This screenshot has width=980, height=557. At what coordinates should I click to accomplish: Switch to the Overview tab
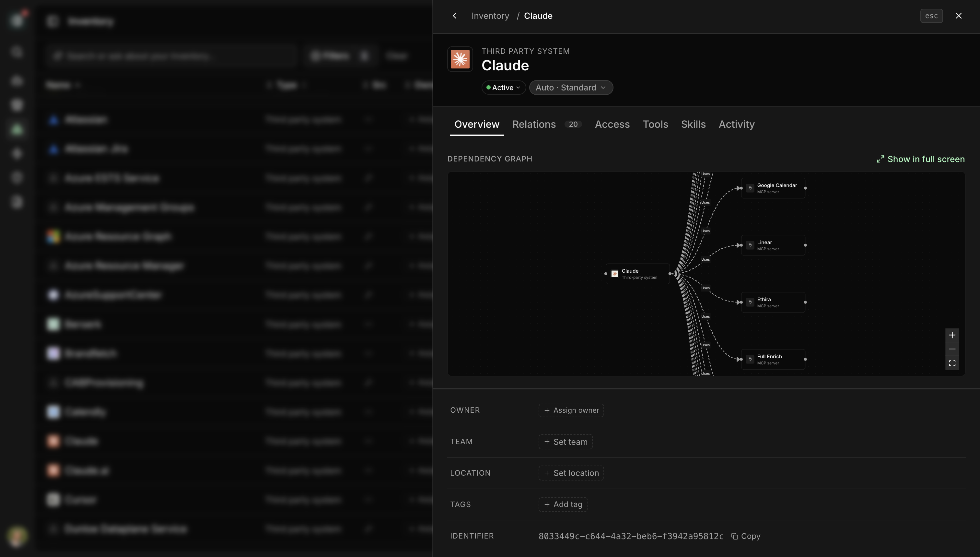[477, 124]
